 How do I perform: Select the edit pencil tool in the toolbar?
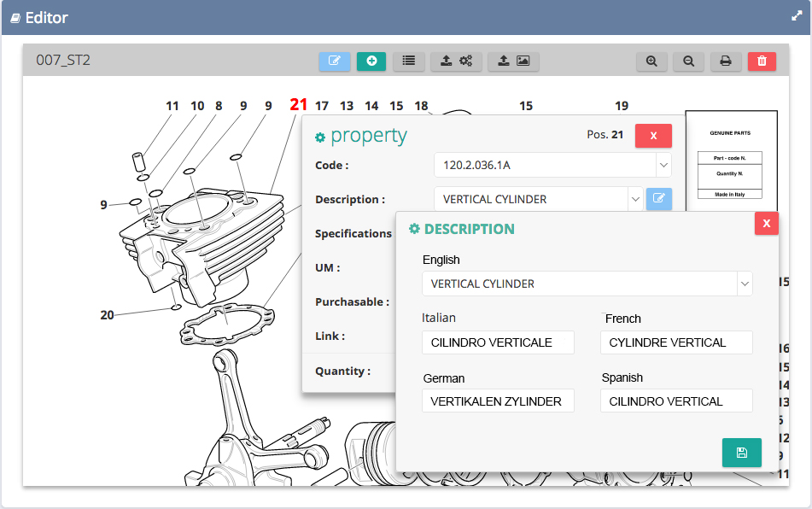(335, 61)
